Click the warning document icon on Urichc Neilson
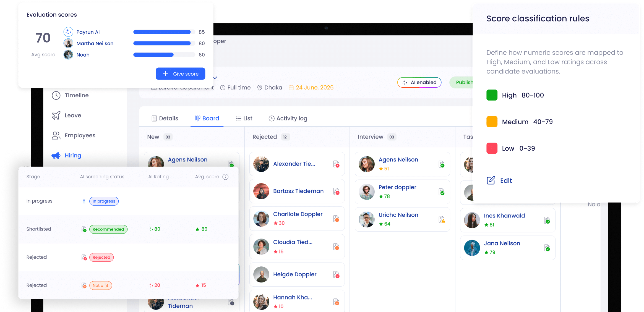This screenshot has height=312, width=644. (x=442, y=219)
